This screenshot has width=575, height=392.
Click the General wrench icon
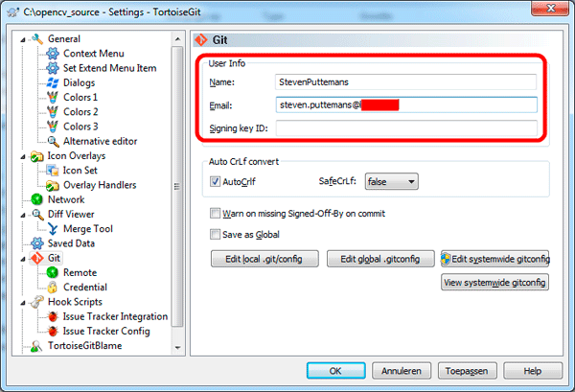37,39
